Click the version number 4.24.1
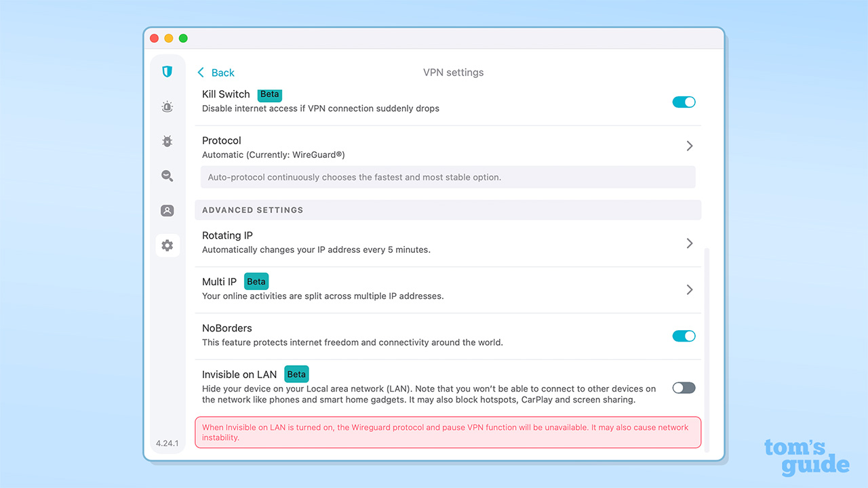 click(x=167, y=443)
